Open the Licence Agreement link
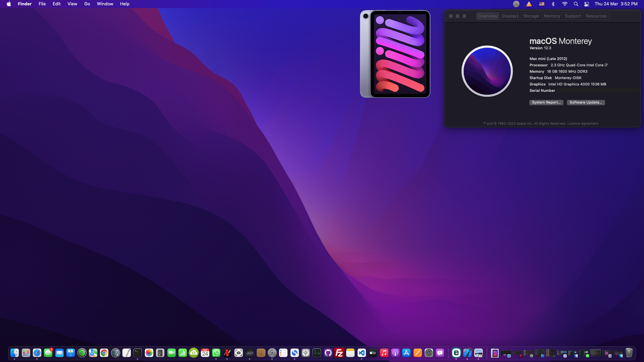Screen dimensions: 644x362 (583, 124)
